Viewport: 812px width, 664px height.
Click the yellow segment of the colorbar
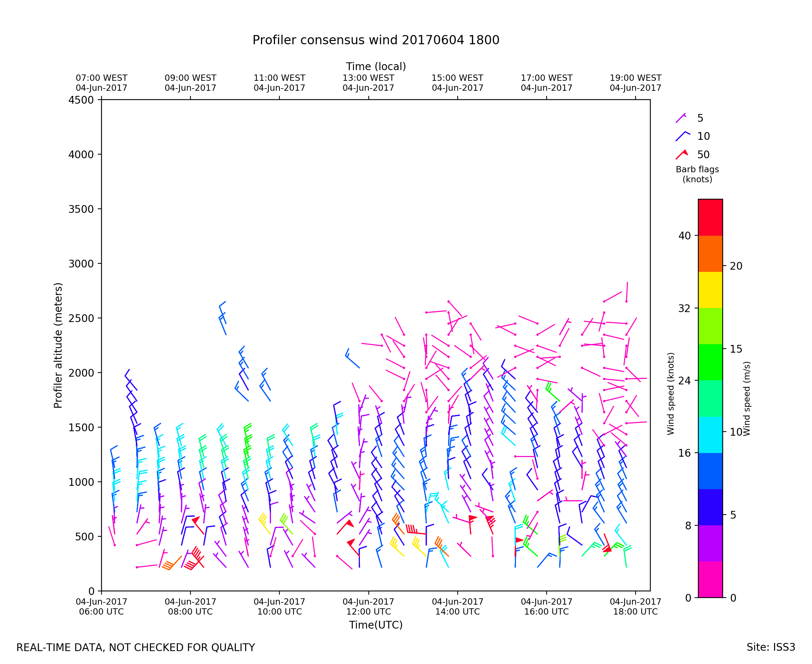pyautogui.click(x=710, y=290)
